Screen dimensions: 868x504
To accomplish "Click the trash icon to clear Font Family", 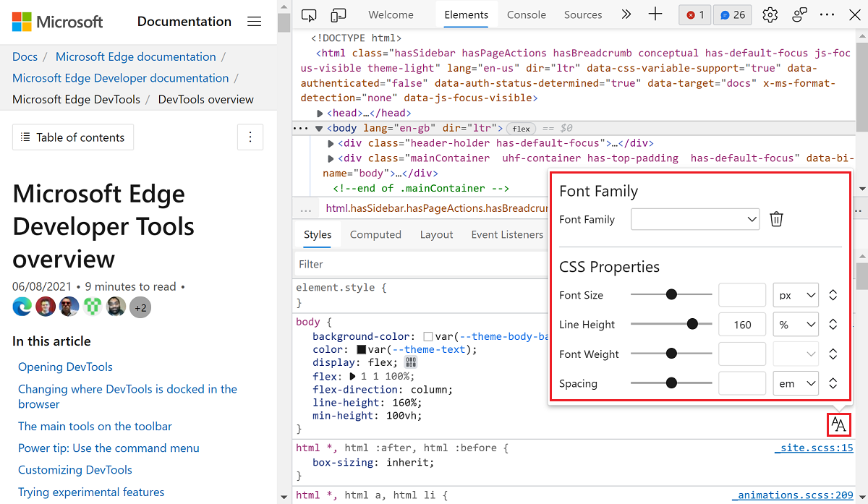I will click(x=776, y=218).
